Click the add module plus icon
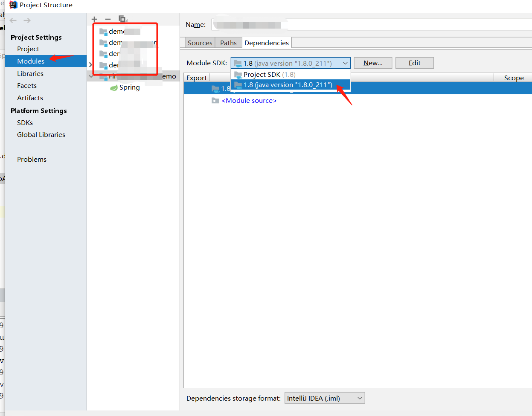This screenshot has height=416, width=532. [x=94, y=19]
